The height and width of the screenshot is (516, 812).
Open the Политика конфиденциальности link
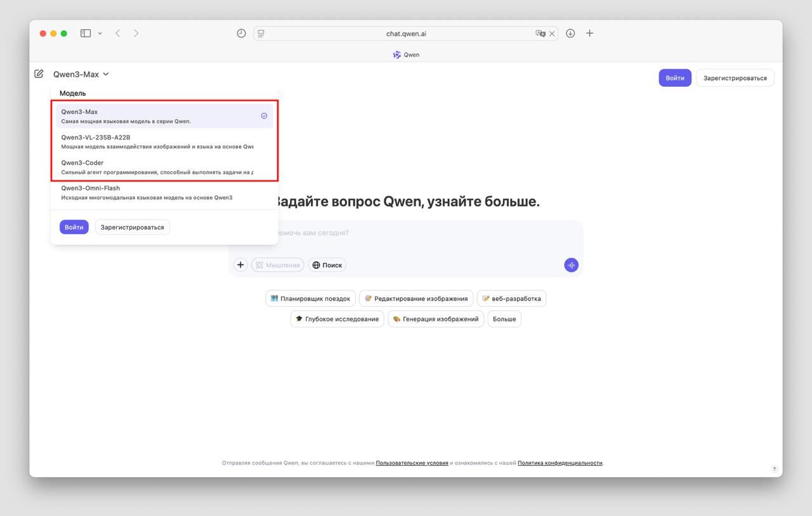click(560, 463)
